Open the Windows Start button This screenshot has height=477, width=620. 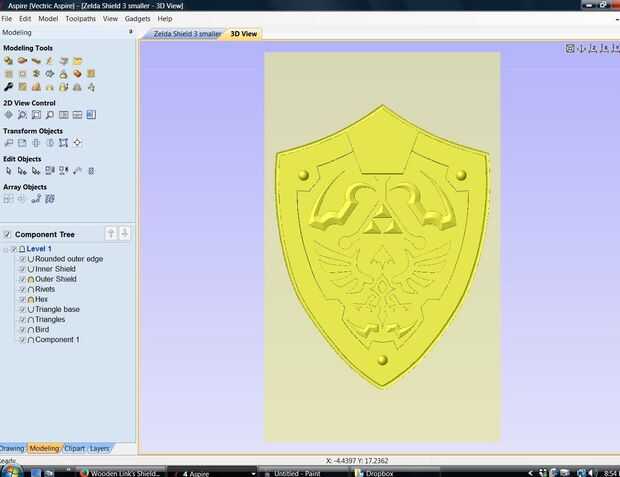12,471
